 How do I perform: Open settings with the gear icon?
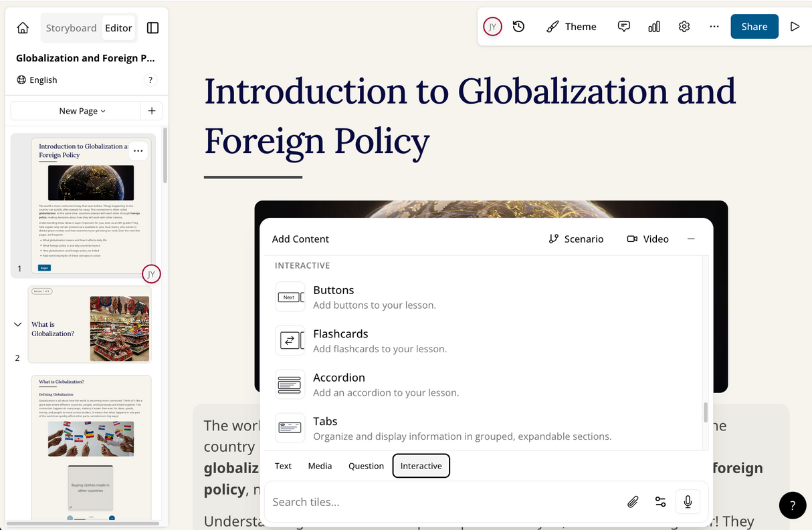pyautogui.click(x=684, y=26)
